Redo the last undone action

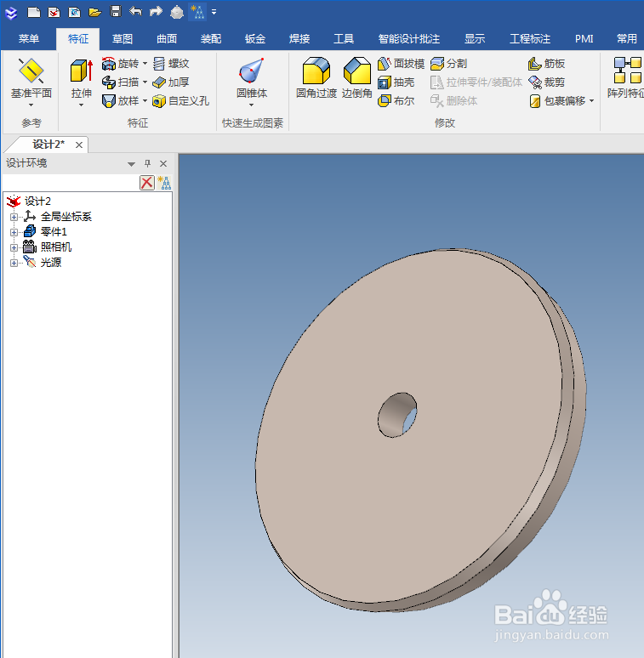point(156,11)
